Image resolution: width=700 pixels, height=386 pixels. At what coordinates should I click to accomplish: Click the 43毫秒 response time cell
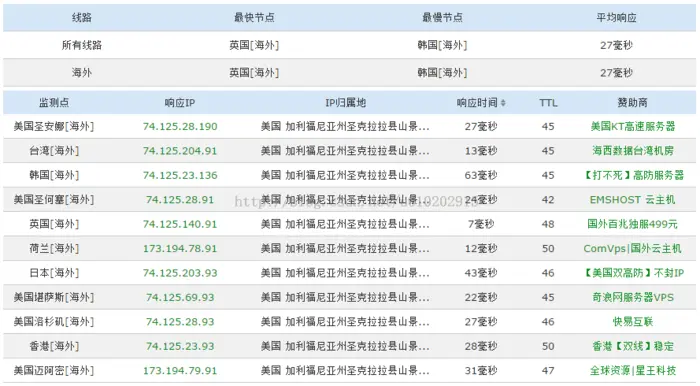point(481,273)
